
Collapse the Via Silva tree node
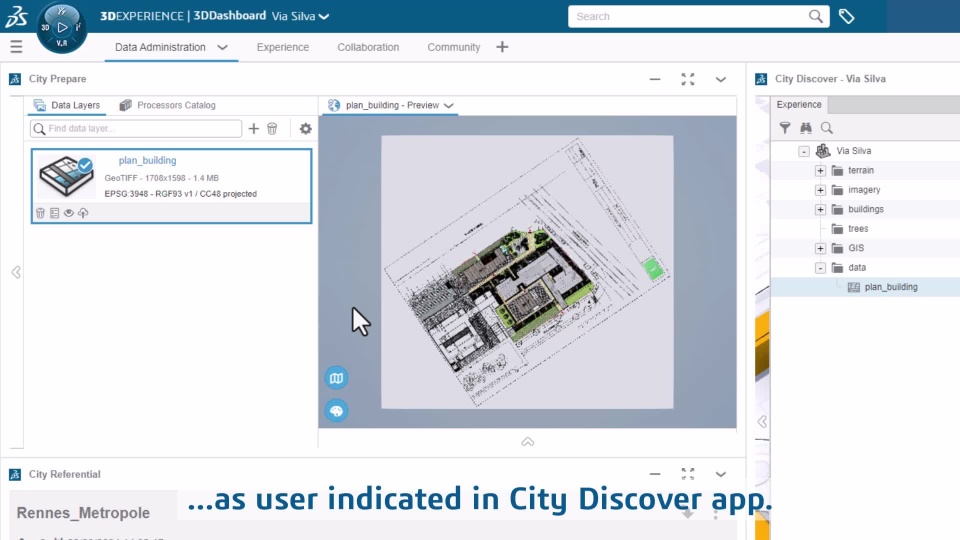coord(804,151)
